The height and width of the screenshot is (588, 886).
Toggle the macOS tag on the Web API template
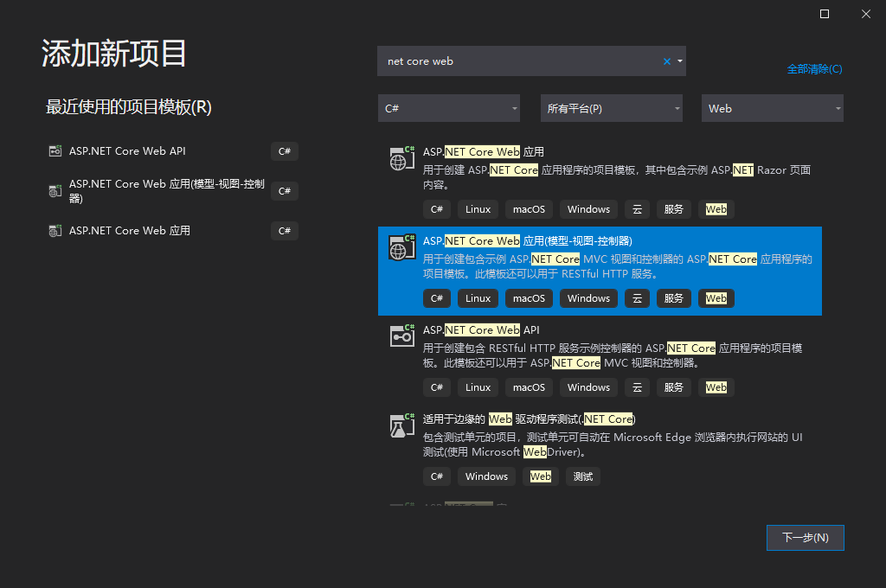click(529, 387)
